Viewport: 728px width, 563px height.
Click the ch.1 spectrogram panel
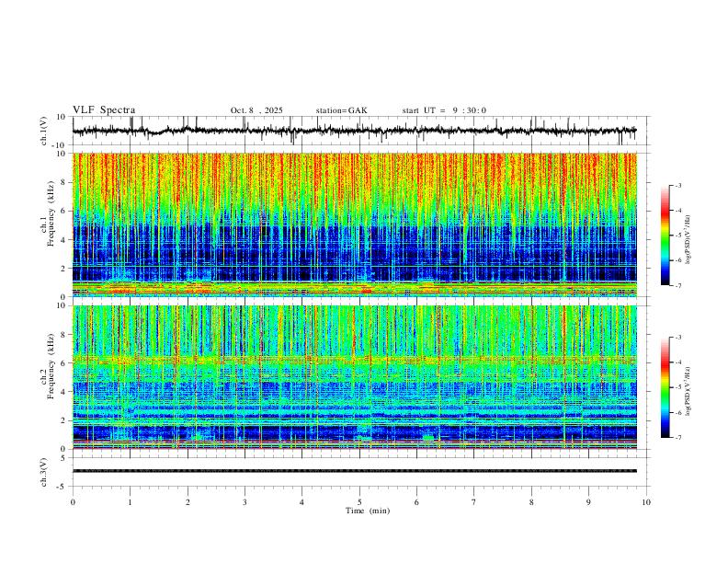pos(355,224)
